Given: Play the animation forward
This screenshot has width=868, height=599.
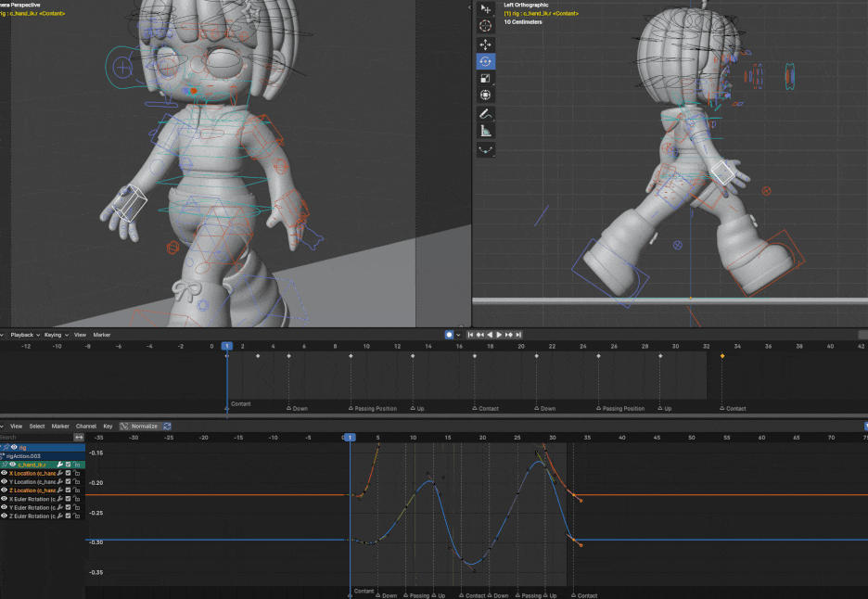Looking at the screenshot, I should (499, 335).
